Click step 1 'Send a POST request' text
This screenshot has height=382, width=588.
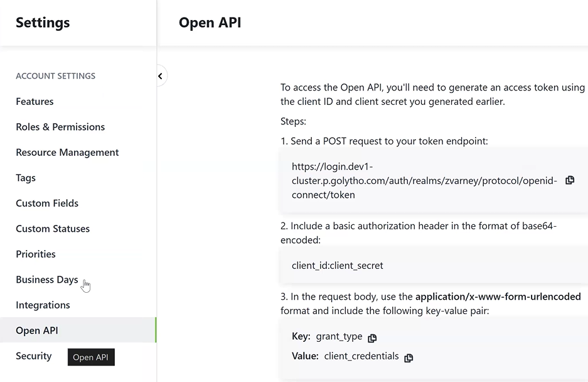[384, 141]
